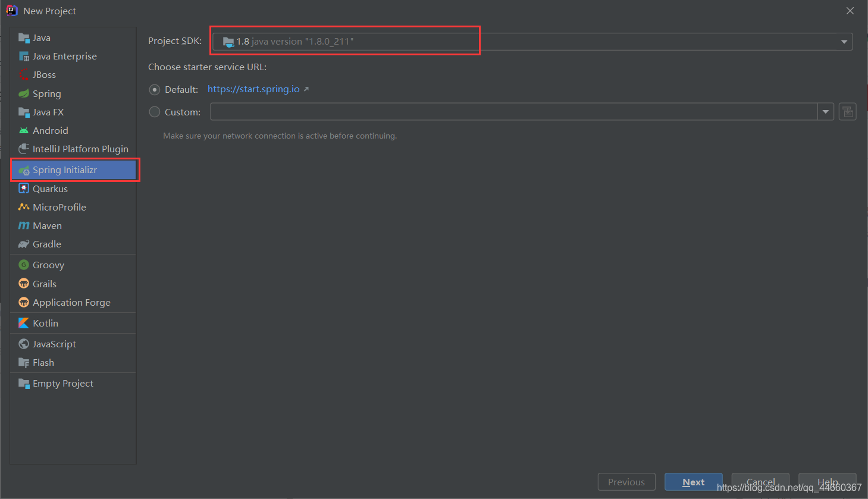
Task: Click the Grails icon
Action: pyautogui.click(x=24, y=284)
